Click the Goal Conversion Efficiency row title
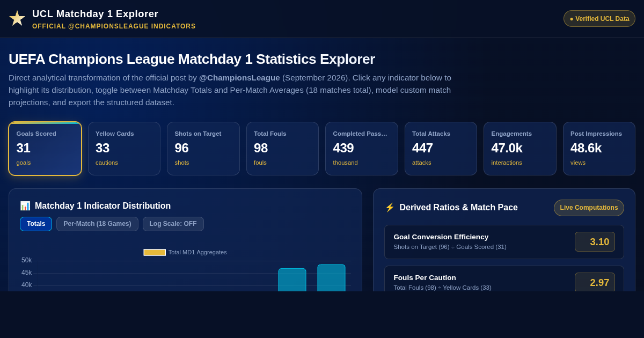 (441, 237)
